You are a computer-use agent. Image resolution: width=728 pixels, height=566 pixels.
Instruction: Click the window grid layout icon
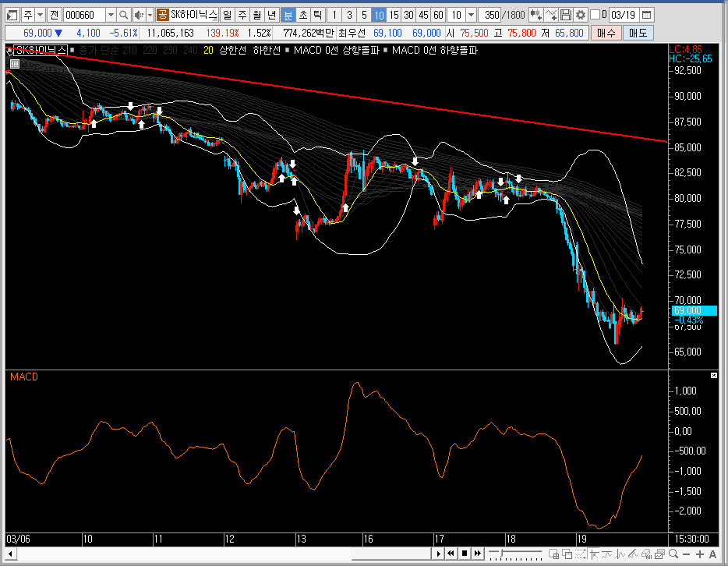553,554
